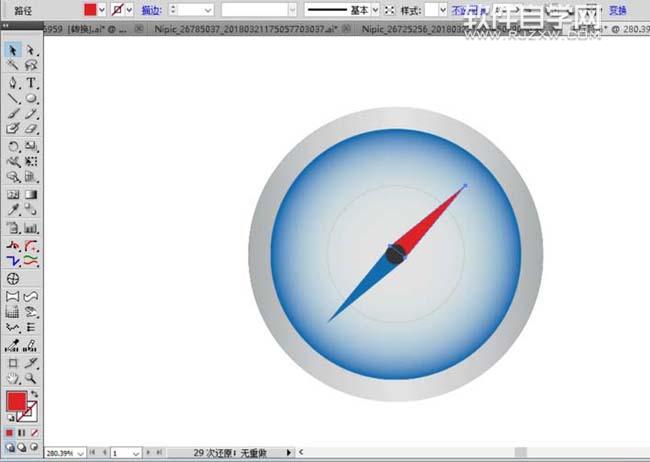Image resolution: width=650 pixels, height=462 pixels.
Task: Select the Width tool
Action: tap(12, 161)
